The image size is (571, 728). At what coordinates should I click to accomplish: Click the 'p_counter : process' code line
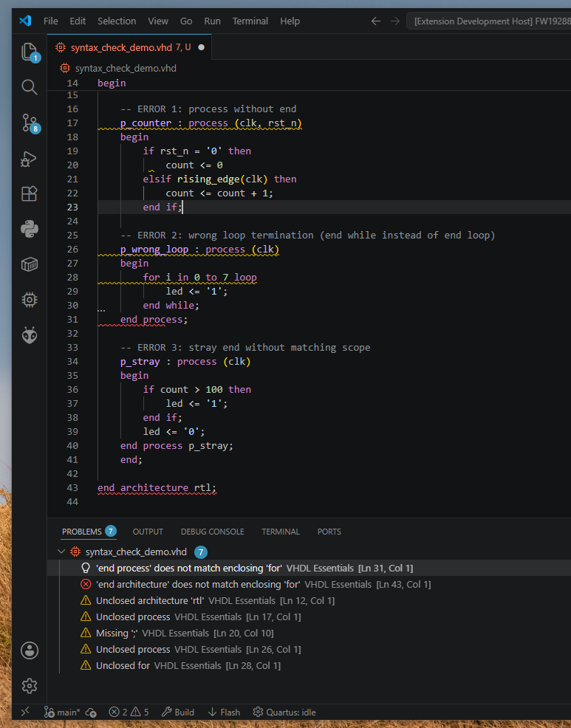point(211,123)
